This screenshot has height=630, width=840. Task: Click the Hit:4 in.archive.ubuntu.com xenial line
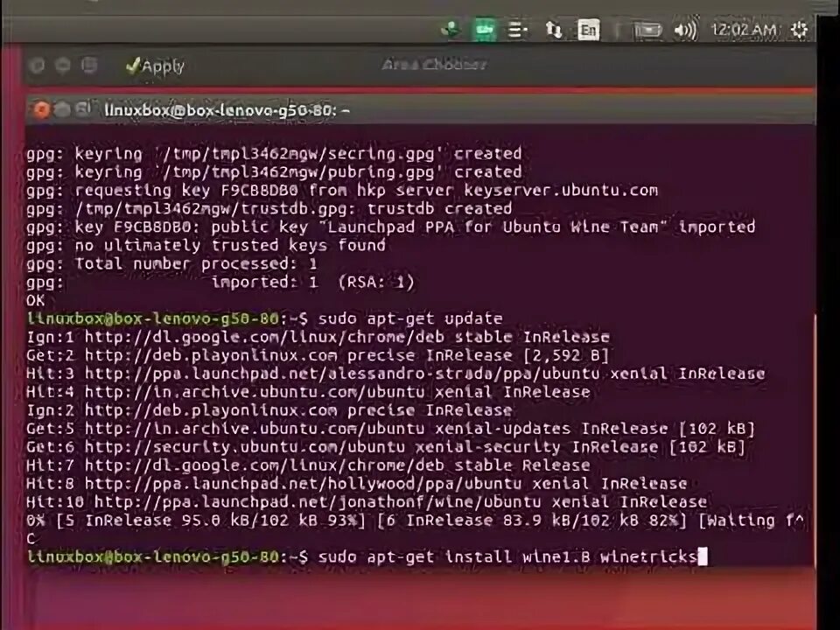coord(308,392)
